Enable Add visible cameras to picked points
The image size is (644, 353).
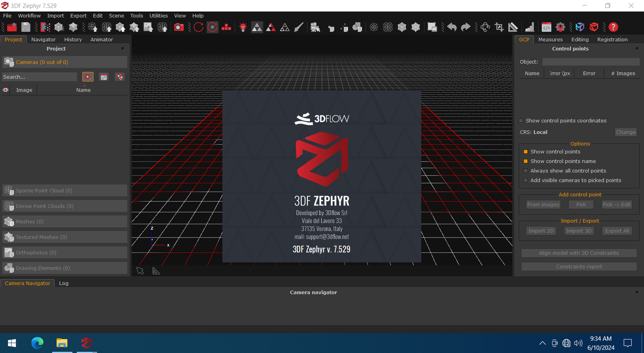(x=526, y=181)
